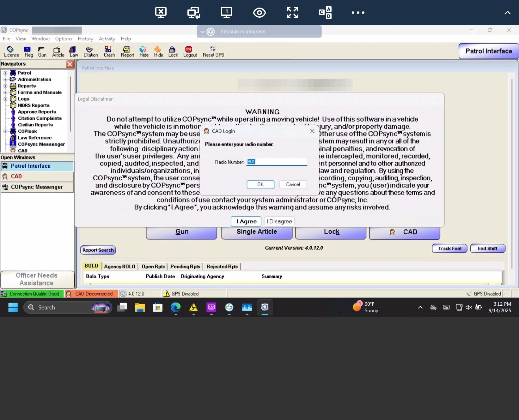
Task: Open the Options menu
Action: click(x=64, y=39)
